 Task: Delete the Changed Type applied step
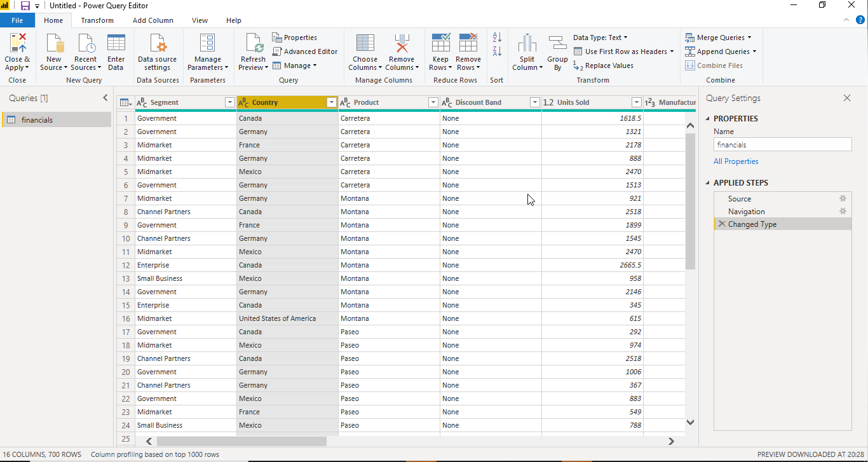pyautogui.click(x=722, y=224)
